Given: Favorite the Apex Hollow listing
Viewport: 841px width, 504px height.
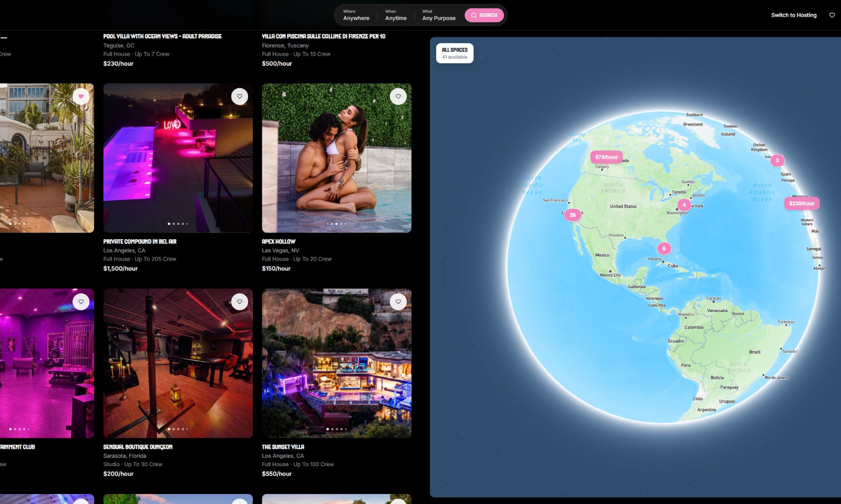Looking at the screenshot, I should point(398,96).
